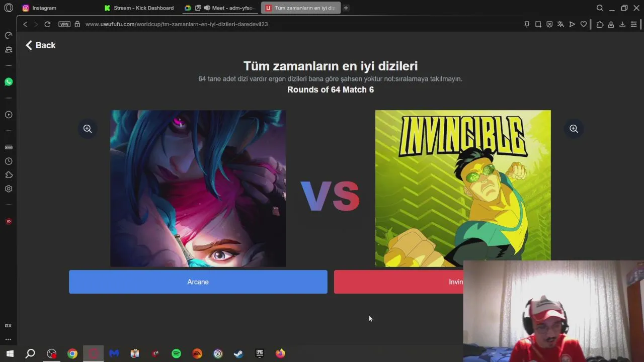
Task: Open browser tab search magnifier
Action: 600,8
